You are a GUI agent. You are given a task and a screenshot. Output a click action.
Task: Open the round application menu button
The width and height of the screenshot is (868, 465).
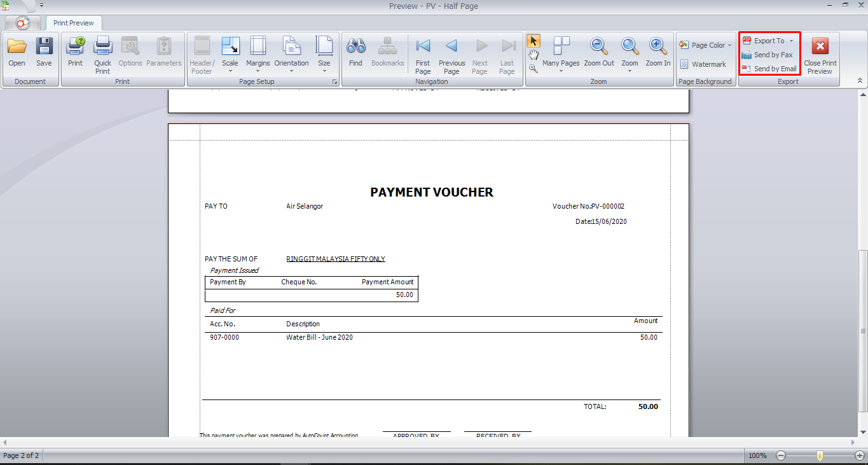24,23
